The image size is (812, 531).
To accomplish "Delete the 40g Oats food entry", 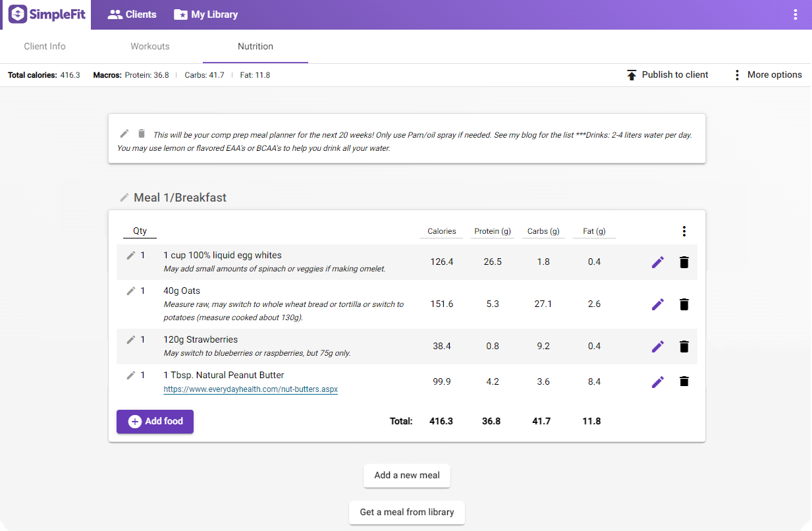I will click(684, 304).
